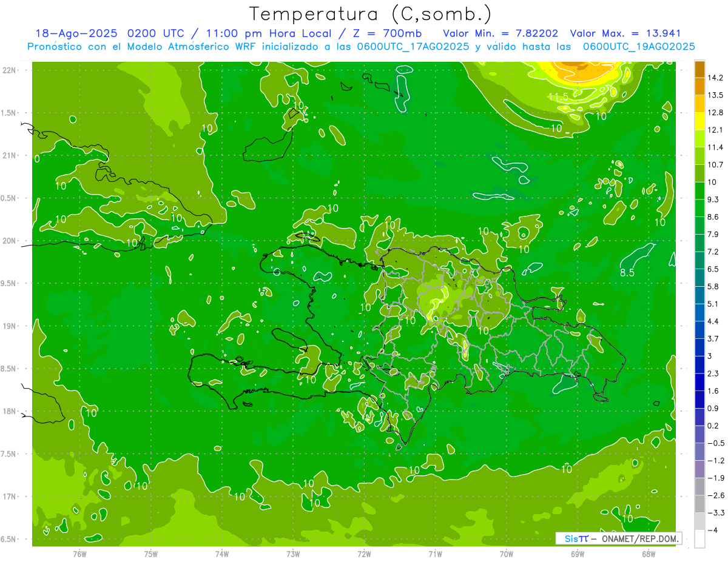Click the valid-until time "0600UTC_19AGO2025"
Viewport: 728px width, 562px height.
tap(639, 47)
